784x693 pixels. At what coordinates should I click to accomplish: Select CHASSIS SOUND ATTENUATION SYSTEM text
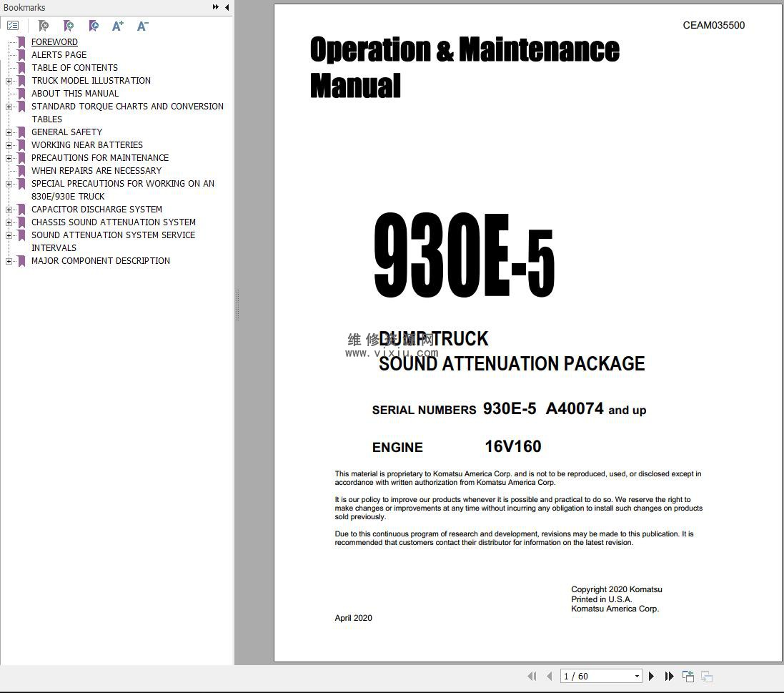coord(114,222)
